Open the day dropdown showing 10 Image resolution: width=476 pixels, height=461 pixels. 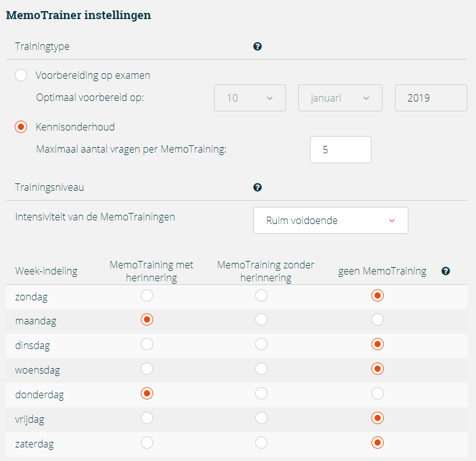click(250, 98)
